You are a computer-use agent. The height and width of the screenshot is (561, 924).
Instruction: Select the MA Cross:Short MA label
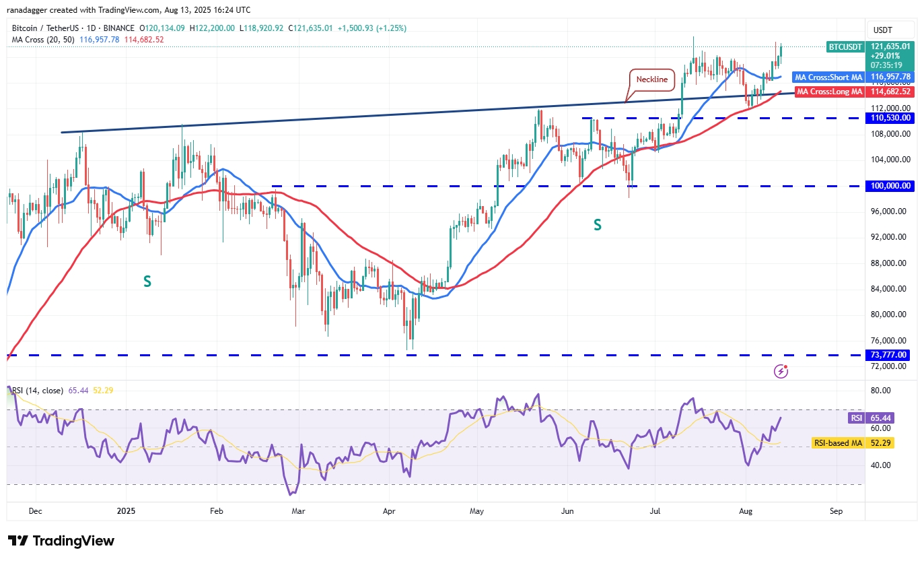pos(828,77)
